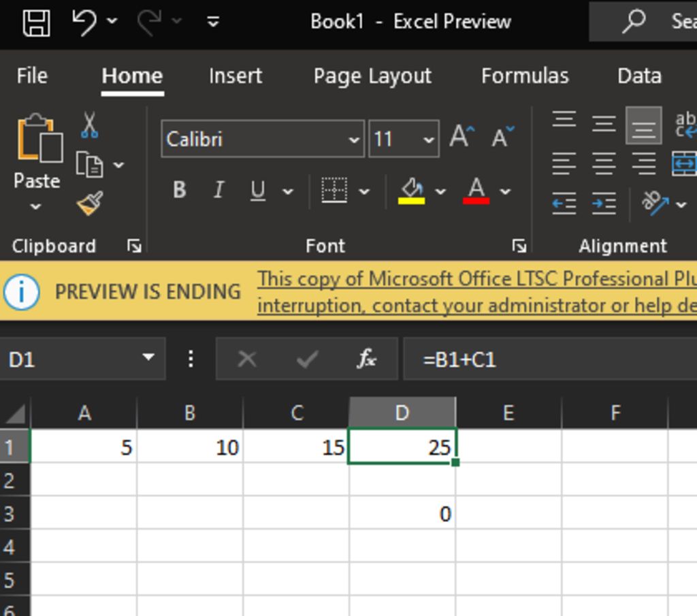697x616 pixels.
Task: Cut selection with scissors icon
Action: (x=89, y=125)
